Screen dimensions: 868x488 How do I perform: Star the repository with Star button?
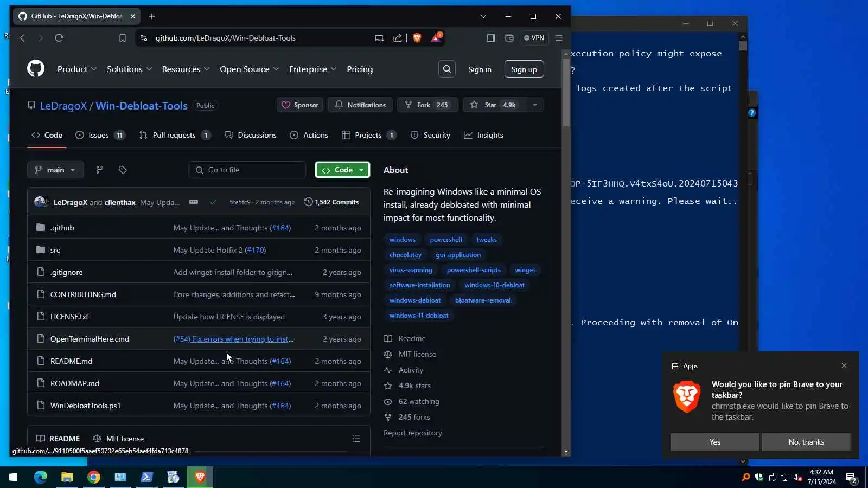[x=494, y=105]
